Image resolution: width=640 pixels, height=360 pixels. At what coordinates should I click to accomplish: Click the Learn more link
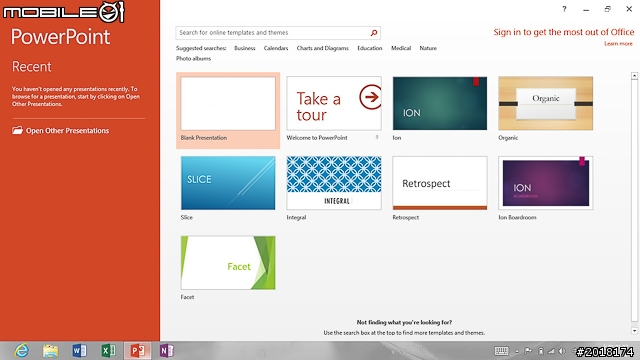pos(618,44)
